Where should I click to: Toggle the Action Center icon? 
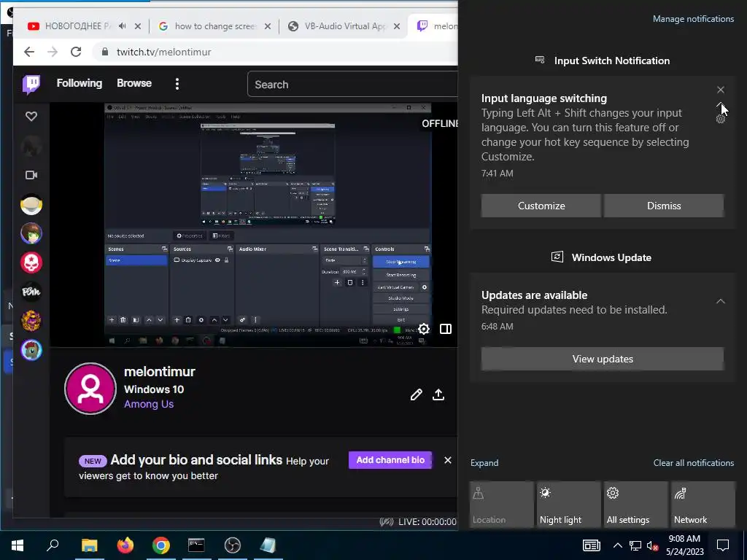point(723,545)
